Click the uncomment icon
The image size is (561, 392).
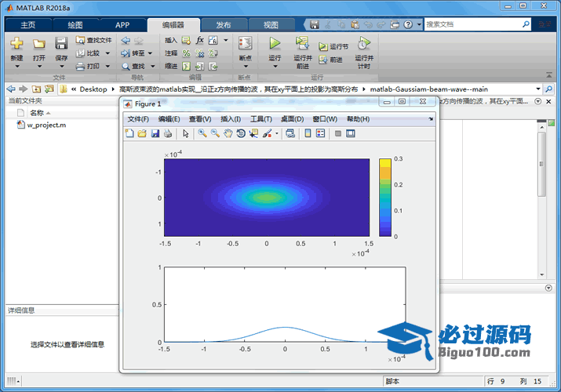[199, 53]
